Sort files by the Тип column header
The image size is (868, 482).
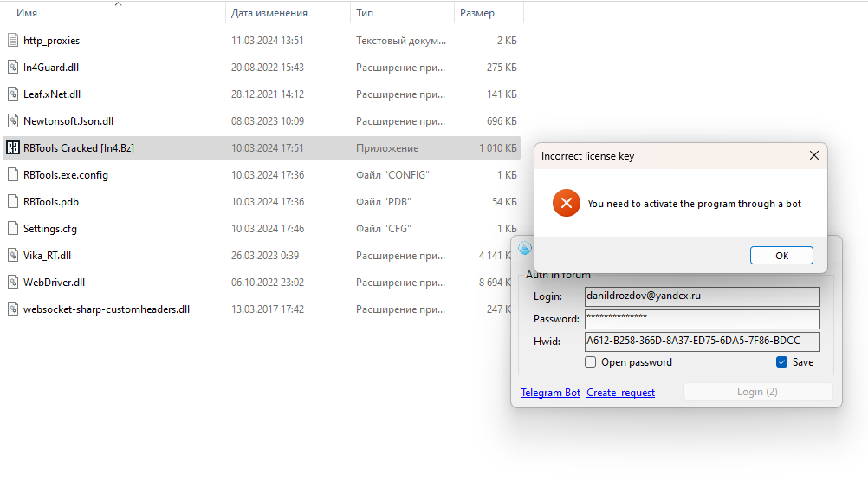click(364, 13)
